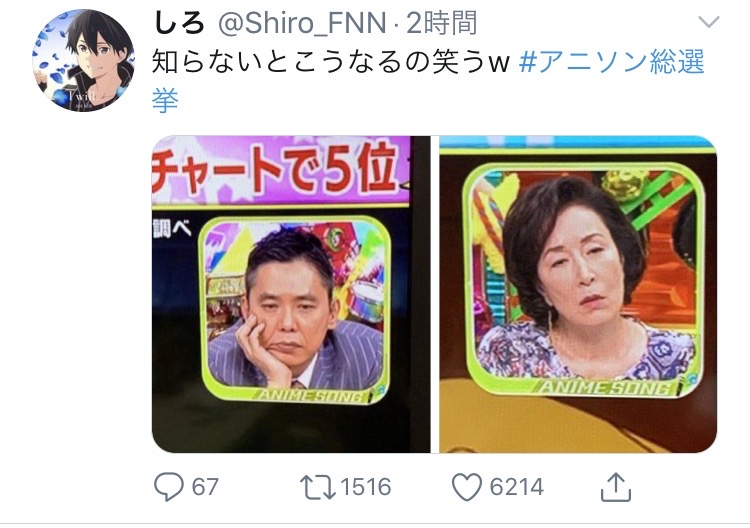The height and width of the screenshot is (528, 750).
Task: Open the right image of the woman
Action: coord(578,294)
